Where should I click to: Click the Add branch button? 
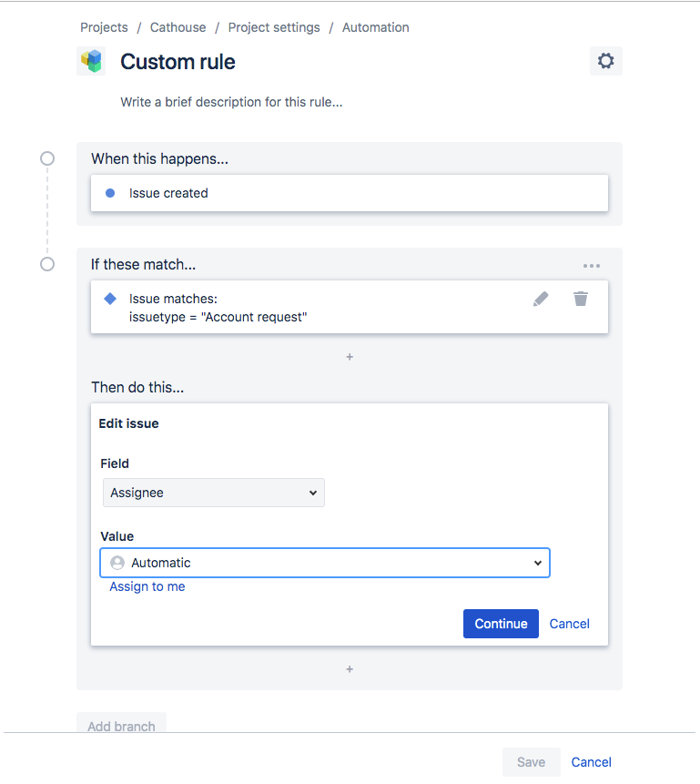[x=120, y=727]
